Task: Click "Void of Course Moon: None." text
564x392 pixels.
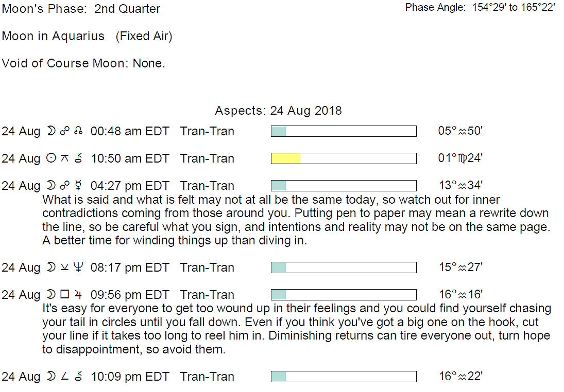Action: [83, 63]
